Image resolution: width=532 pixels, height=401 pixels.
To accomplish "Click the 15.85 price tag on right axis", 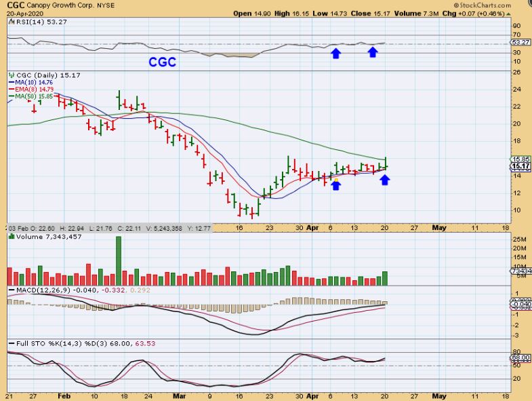I will click(520, 159).
